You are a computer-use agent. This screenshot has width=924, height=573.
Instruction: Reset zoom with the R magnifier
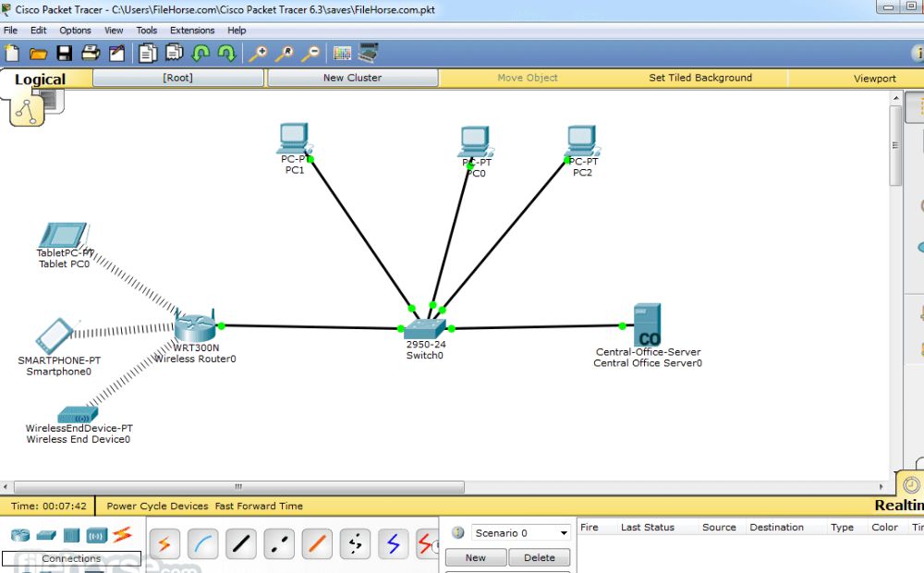tap(285, 54)
